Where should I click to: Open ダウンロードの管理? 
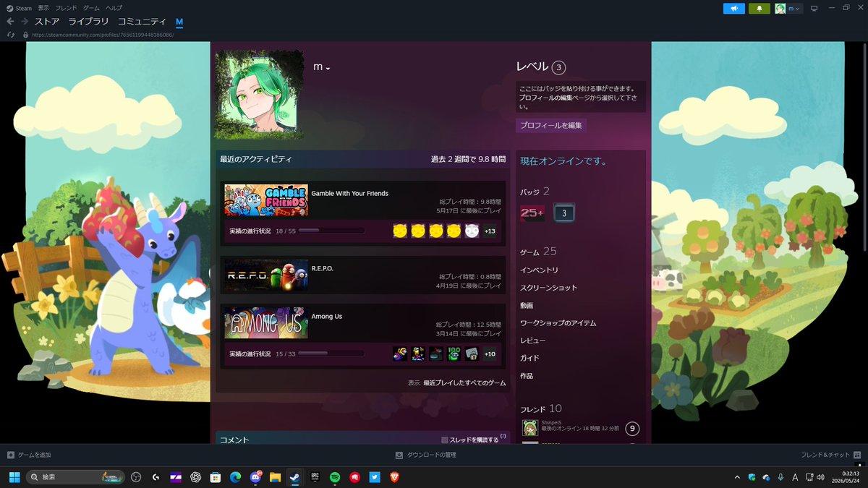click(x=425, y=455)
